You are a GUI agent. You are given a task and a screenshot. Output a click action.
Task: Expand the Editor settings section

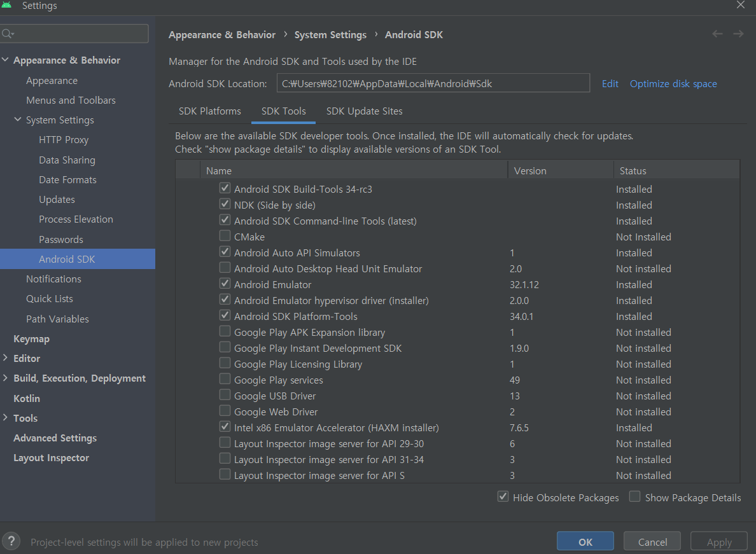point(5,358)
